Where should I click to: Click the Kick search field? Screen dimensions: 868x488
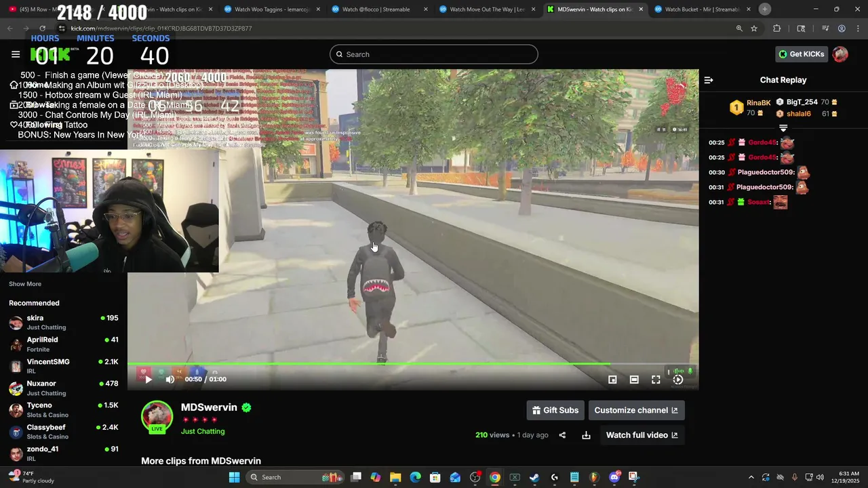point(434,54)
